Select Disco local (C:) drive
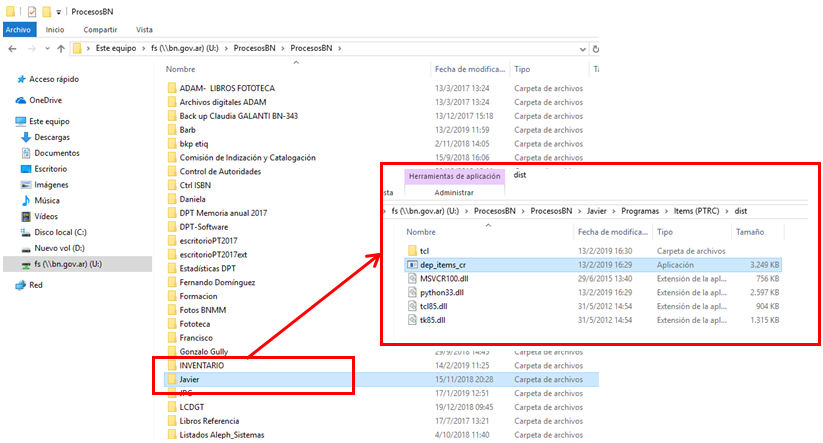This screenshot has width=823, height=443. (x=60, y=232)
